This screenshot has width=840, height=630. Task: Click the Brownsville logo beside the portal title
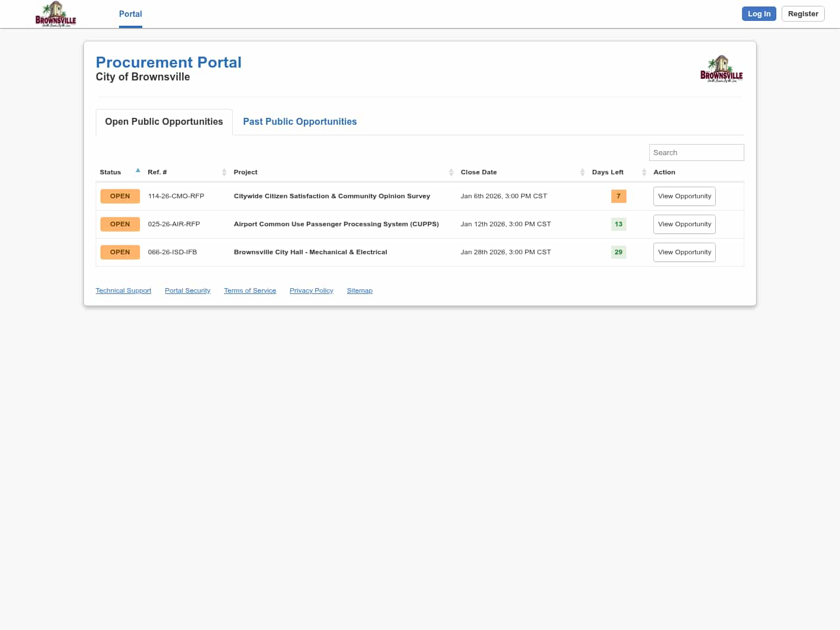coord(721,69)
